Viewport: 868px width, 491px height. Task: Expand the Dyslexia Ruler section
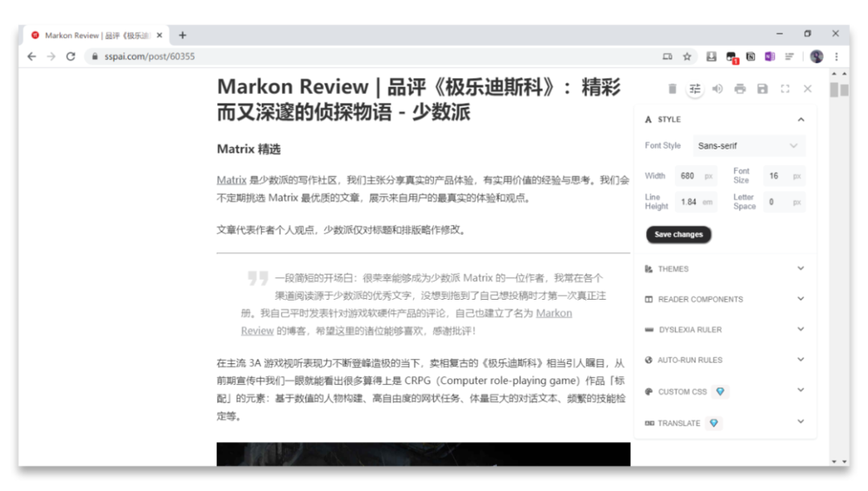point(801,329)
